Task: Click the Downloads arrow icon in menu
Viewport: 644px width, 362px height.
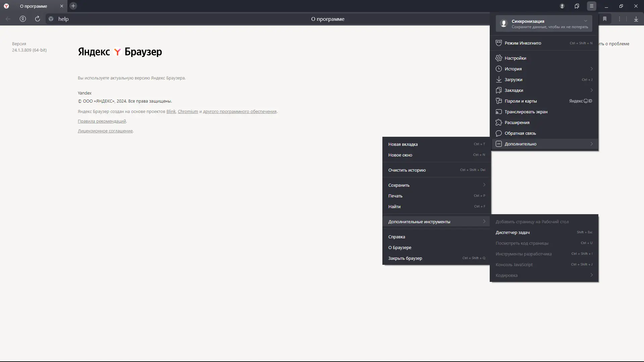Action: point(498,79)
